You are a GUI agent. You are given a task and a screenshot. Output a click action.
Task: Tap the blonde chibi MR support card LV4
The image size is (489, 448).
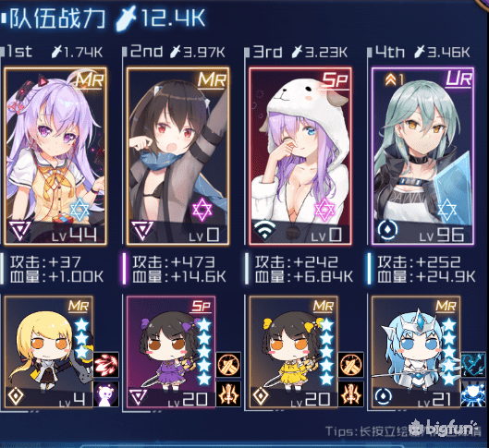(x=49, y=352)
